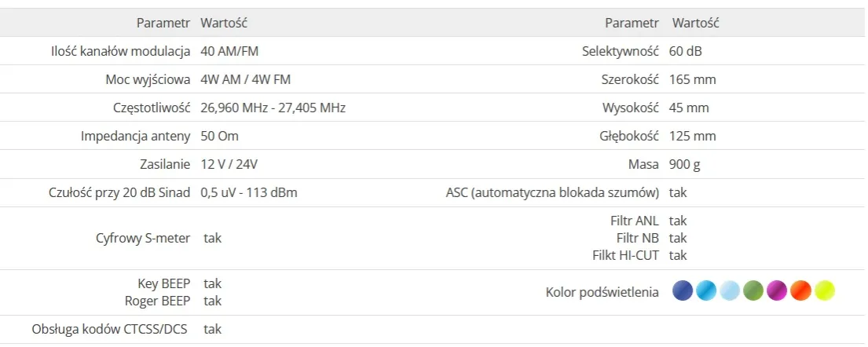Select the dark blue backlight color
Viewport: 868px width, 347px height.
683,291
